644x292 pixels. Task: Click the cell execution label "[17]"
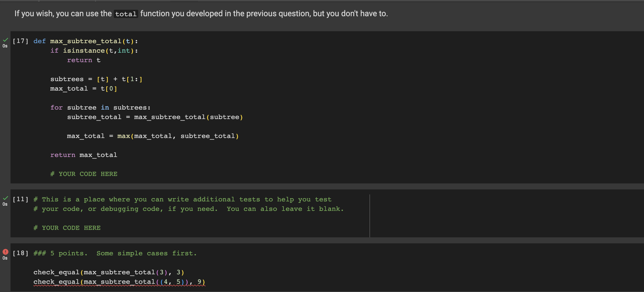20,41
